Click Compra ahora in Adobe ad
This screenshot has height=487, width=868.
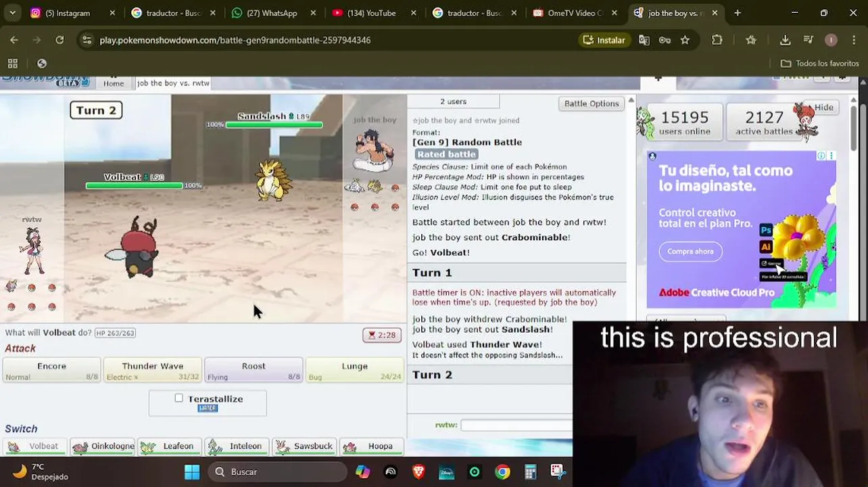click(x=690, y=251)
